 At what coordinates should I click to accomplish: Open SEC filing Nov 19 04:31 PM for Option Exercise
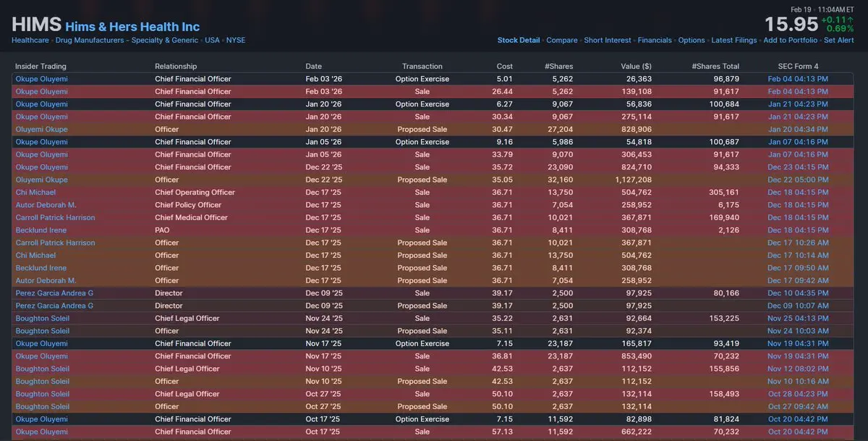(799, 343)
